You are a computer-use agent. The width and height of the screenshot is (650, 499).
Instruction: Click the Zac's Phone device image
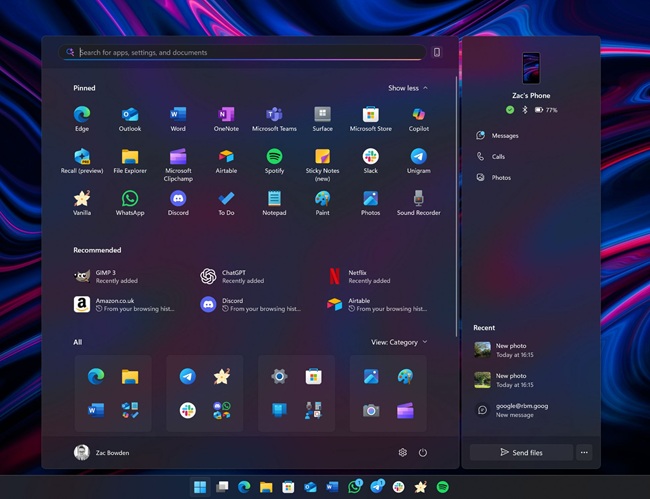(x=531, y=68)
